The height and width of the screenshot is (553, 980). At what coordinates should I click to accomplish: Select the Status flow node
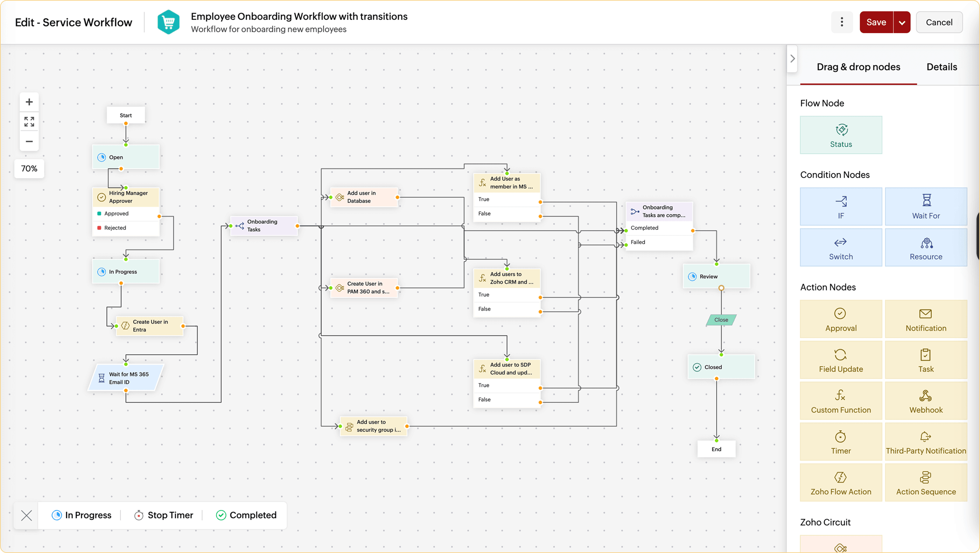pos(841,135)
